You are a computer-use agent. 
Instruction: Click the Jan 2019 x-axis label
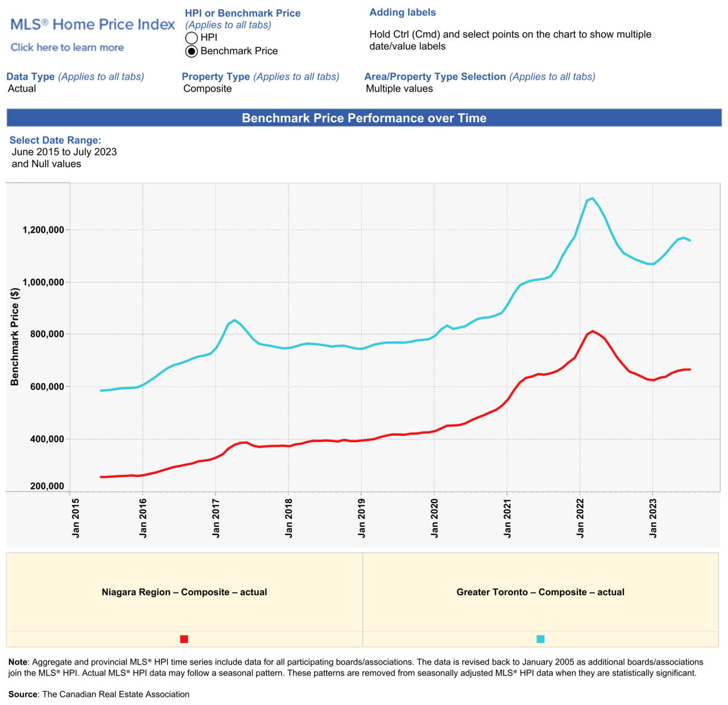point(361,518)
